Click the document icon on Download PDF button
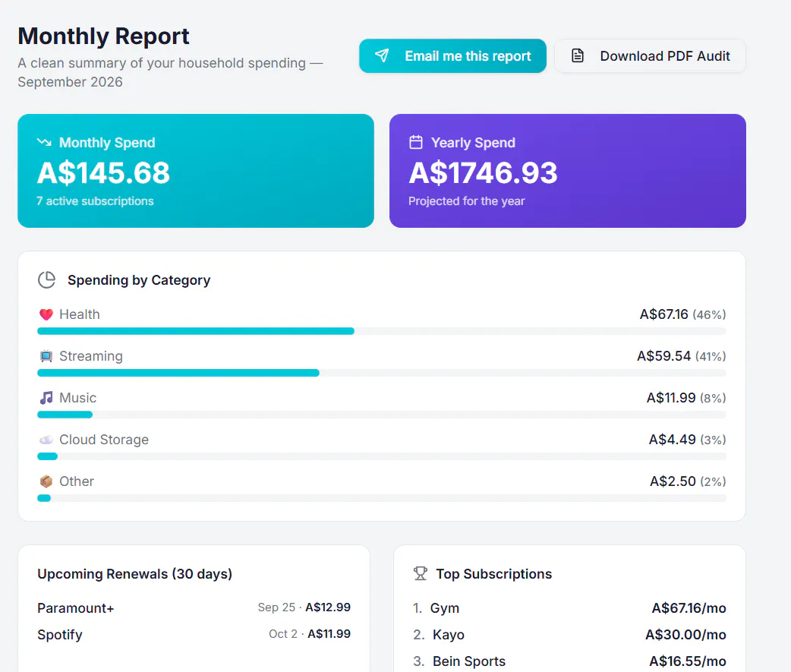The width and height of the screenshot is (791, 672). click(x=578, y=55)
